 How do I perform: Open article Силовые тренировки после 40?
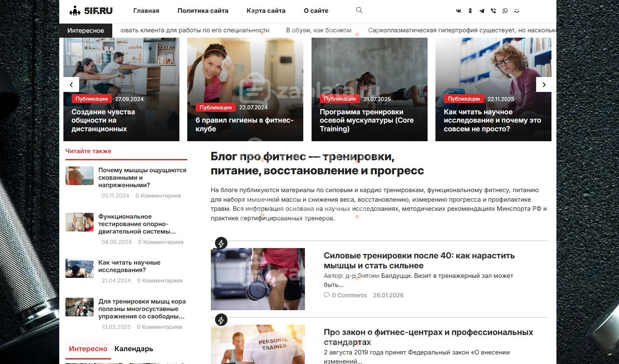[x=419, y=260]
